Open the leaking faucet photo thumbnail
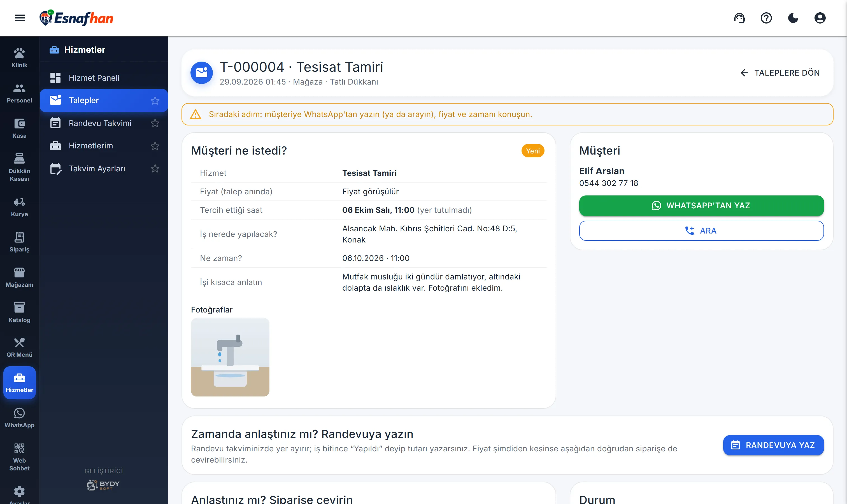This screenshot has width=847, height=504. (230, 357)
